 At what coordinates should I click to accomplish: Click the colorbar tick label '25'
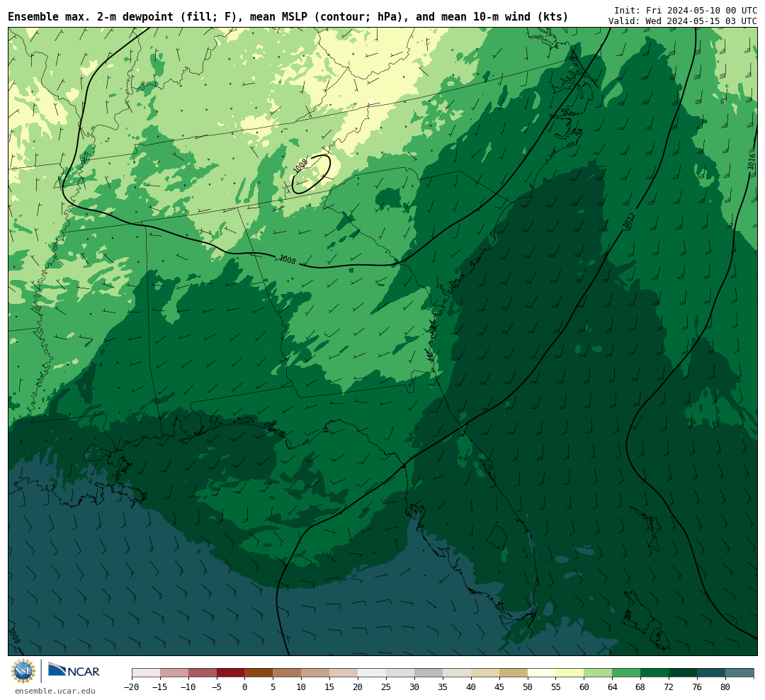coord(386,687)
